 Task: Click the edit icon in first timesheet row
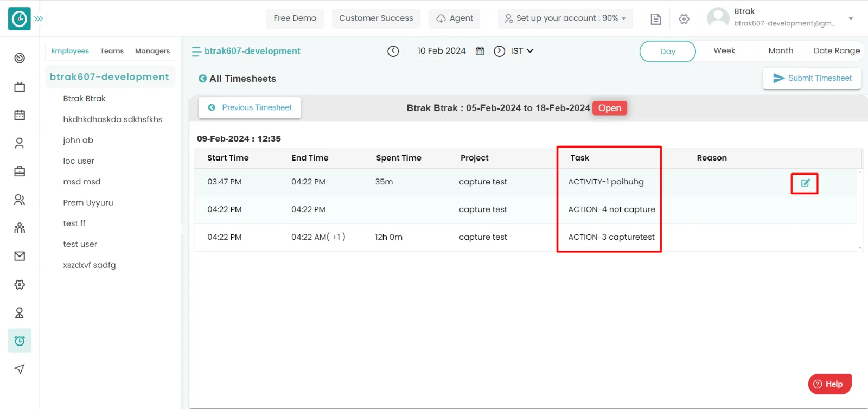pos(805,183)
